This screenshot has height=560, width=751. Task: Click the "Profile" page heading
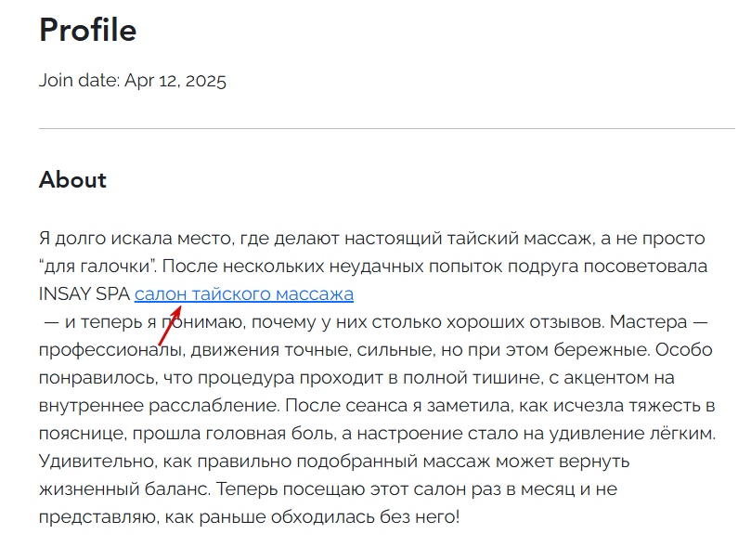87,31
